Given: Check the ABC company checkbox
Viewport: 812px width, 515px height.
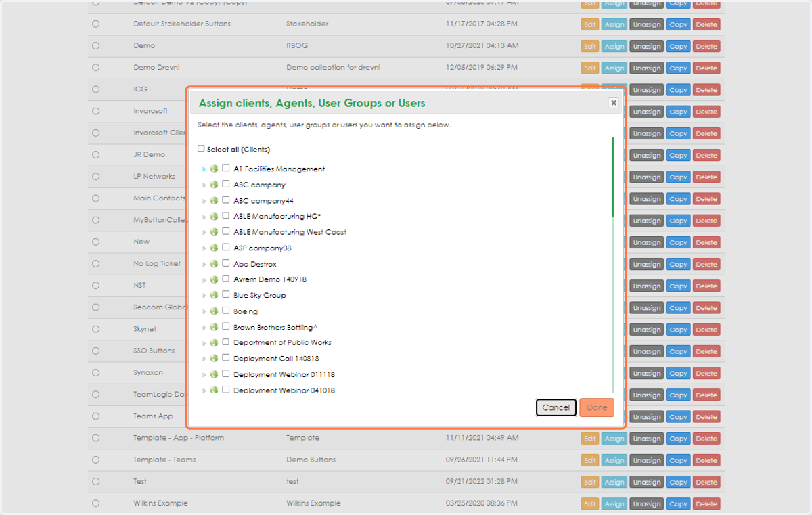Looking at the screenshot, I should 226,184.
